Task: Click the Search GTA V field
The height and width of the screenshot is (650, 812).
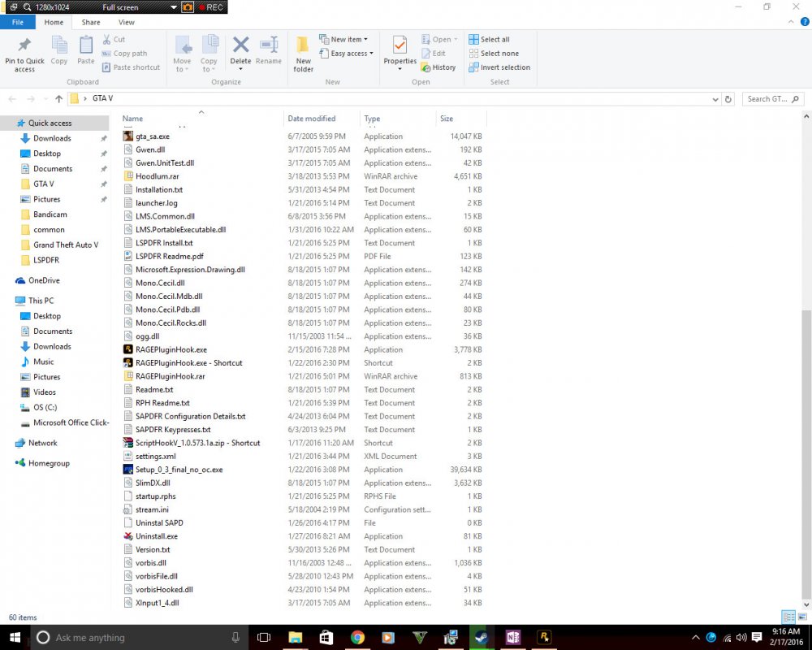Action: (773, 99)
